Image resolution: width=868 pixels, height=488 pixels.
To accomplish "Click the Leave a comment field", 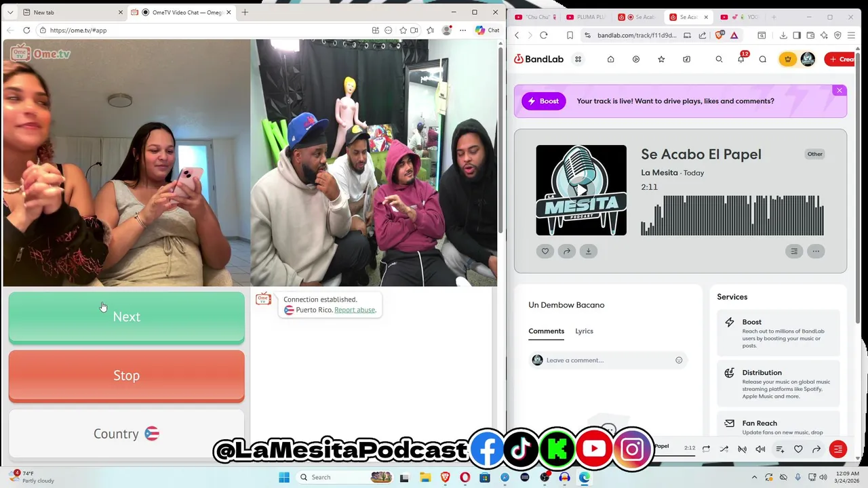I will pos(608,361).
